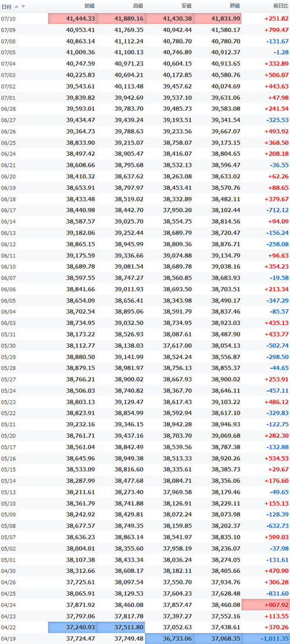Select the 終値 column header

coord(235,6)
